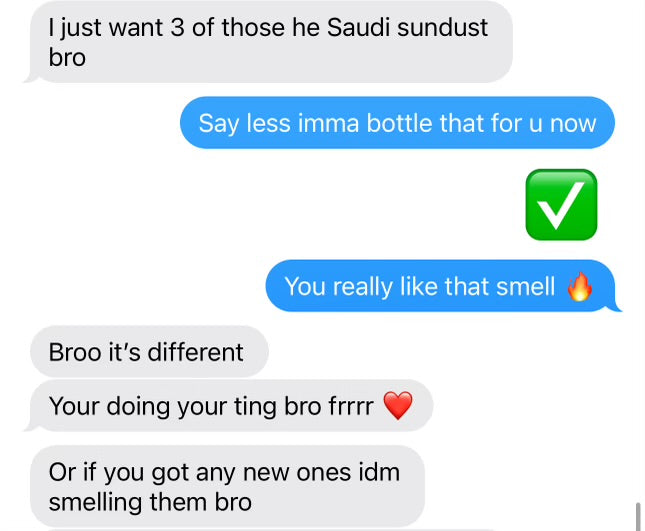Select the 'Or if you got any new ones' bubble
Screen dimensions: 645x531
227,486
